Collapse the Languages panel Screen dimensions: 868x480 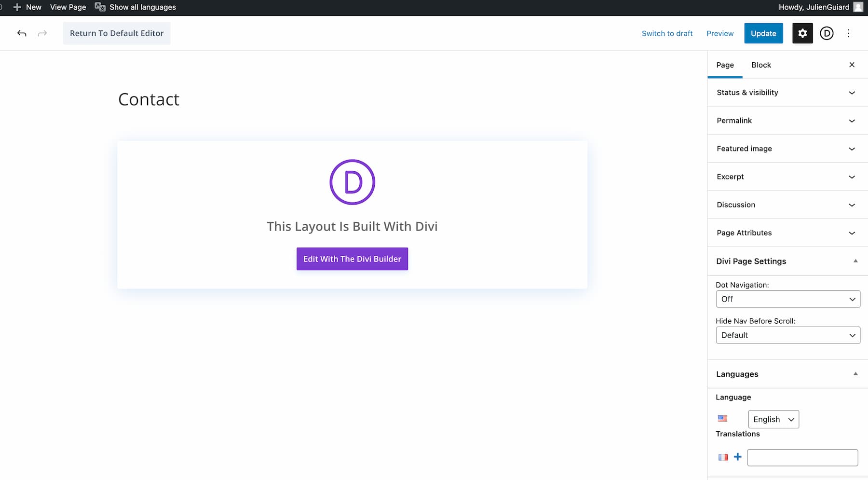787,374
